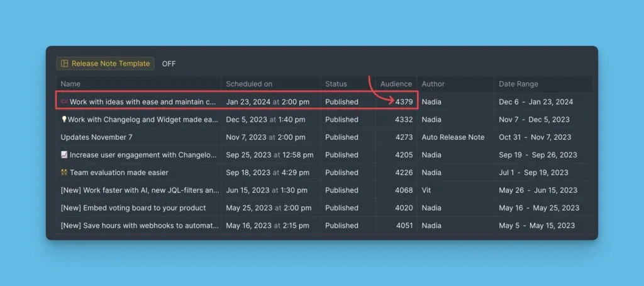Click the Status column header
Screen dimensions: 644x286
pyautogui.click(x=336, y=84)
